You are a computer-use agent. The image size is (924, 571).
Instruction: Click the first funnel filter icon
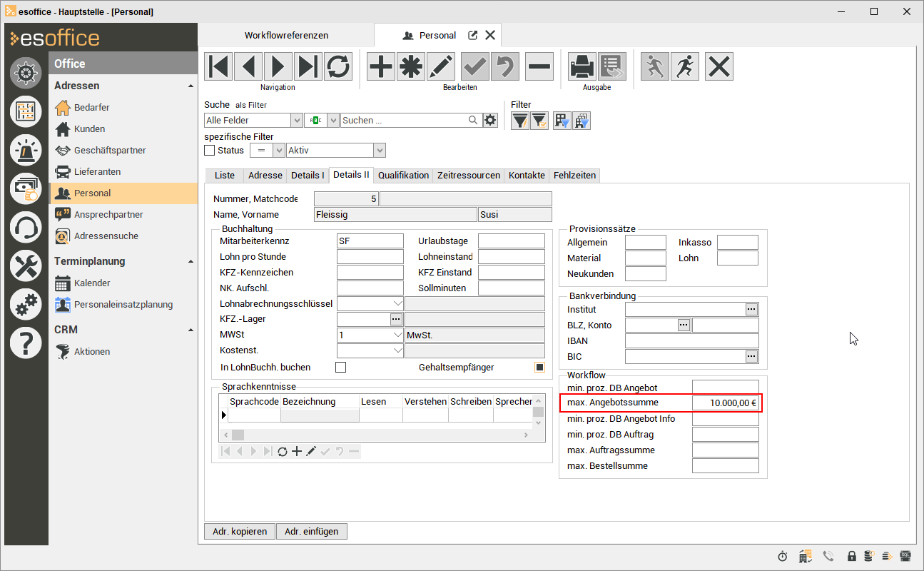tap(519, 121)
